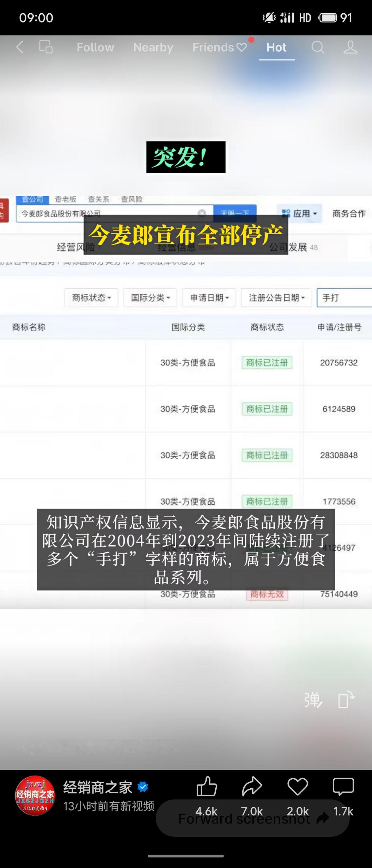Click registration number 75140449
Viewport: 372px width, 868px height.
click(x=339, y=594)
